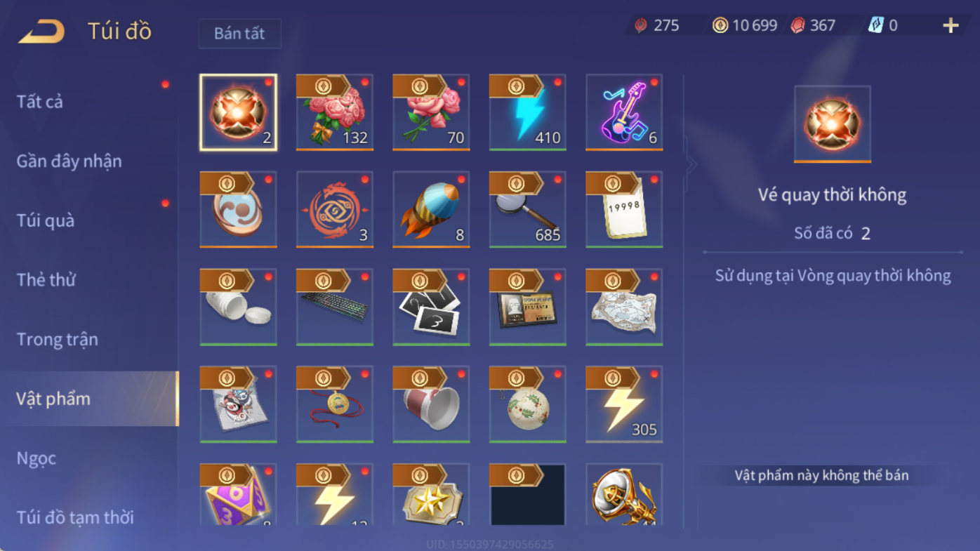Go back using the golden arrow icon
The width and height of the screenshot is (980, 551).
[x=41, y=32]
